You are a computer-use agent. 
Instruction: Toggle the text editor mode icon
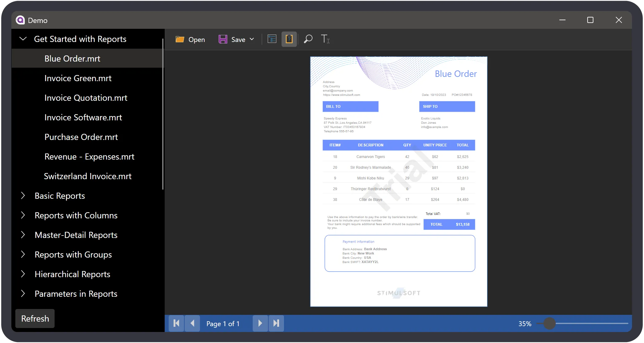325,39
